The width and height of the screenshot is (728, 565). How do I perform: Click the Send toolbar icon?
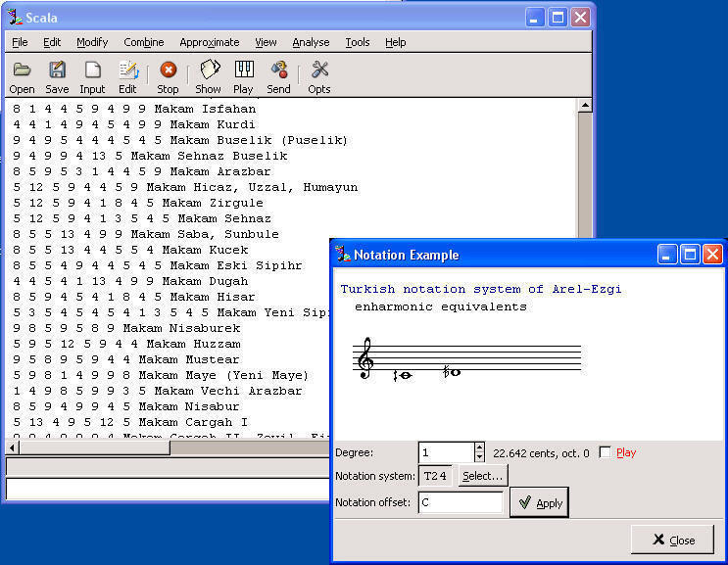278,76
